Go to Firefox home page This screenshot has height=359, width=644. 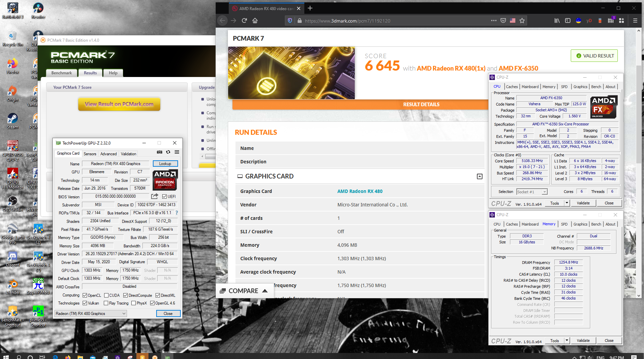tap(255, 21)
